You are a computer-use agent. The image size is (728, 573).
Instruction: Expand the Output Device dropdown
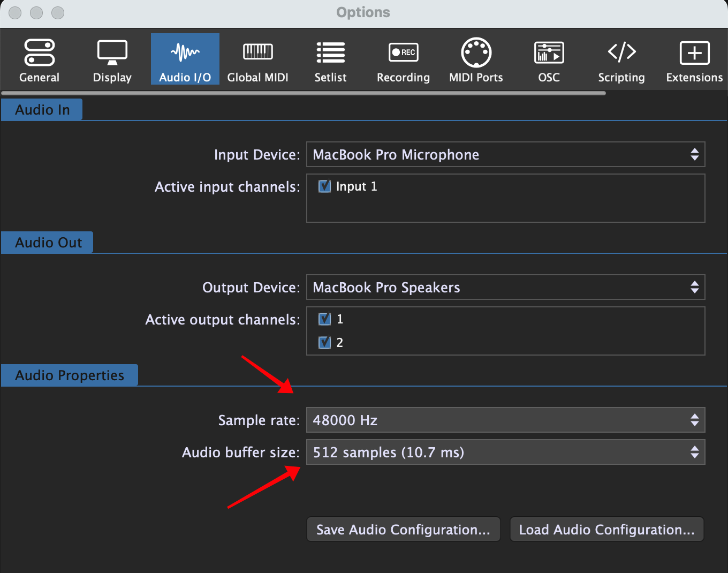coord(505,288)
